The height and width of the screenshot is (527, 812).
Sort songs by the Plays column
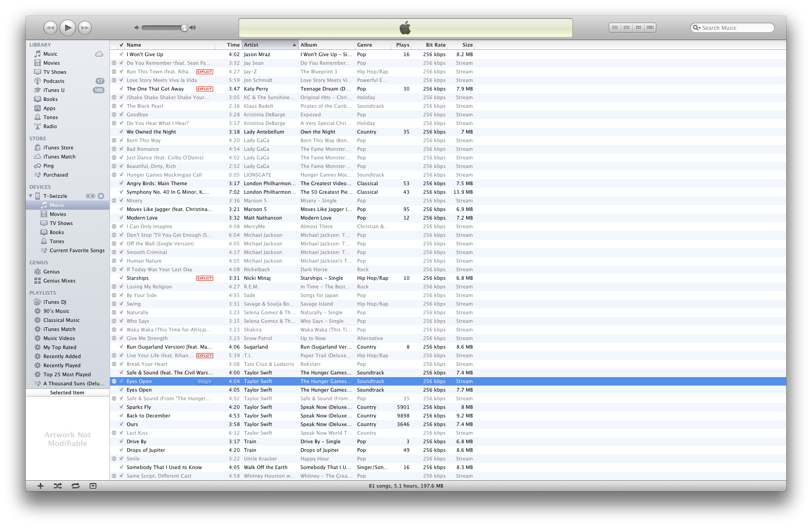click(402, 45)
